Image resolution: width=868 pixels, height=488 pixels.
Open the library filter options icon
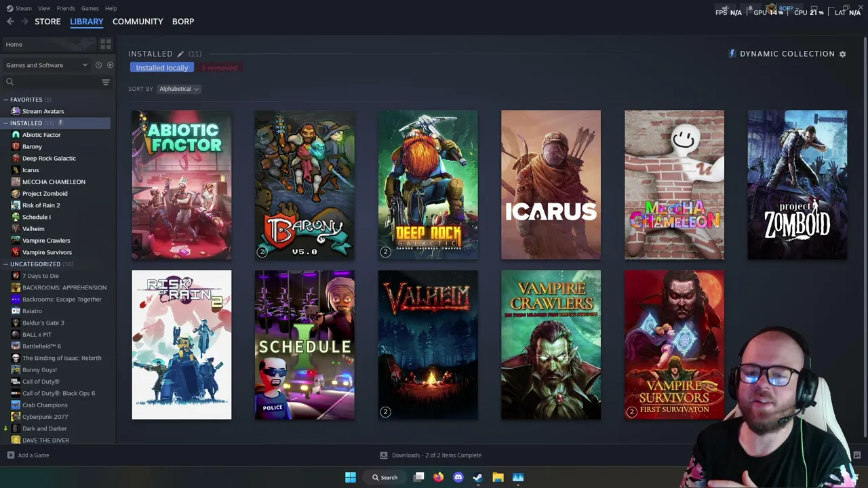tap(106, 82)
